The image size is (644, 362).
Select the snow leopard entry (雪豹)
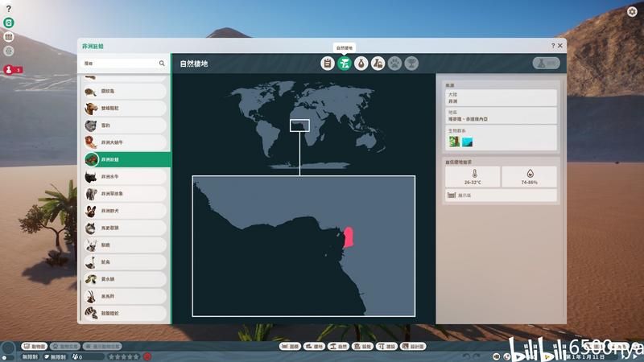125,125
